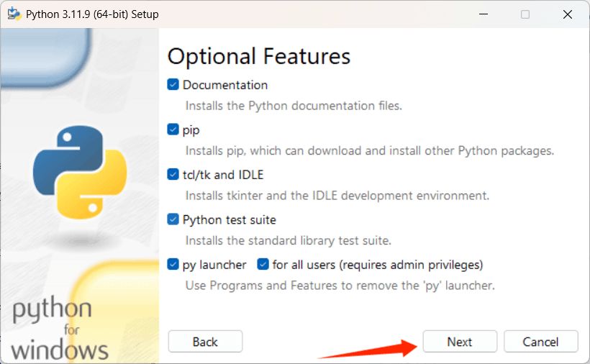This screenshot has width=590, height=364.
Task: Click the 'Use Programs and Features' description line
Action: (x=340, y=286)
